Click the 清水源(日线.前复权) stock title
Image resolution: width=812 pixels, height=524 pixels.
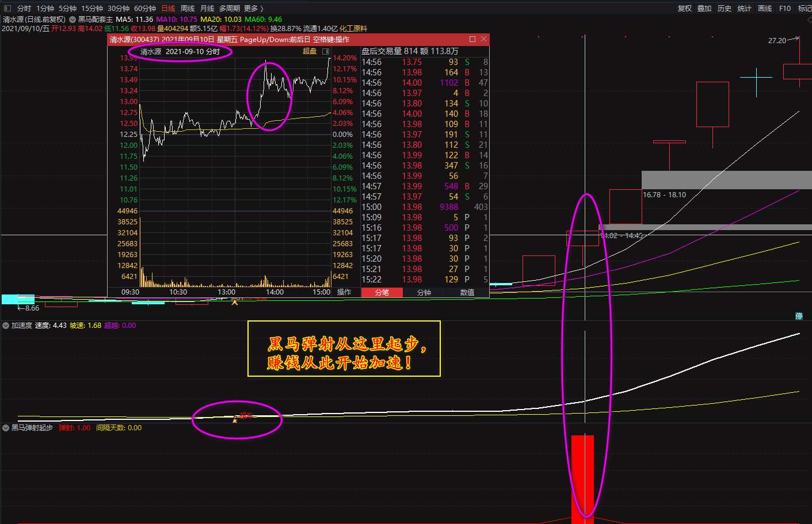34,20
